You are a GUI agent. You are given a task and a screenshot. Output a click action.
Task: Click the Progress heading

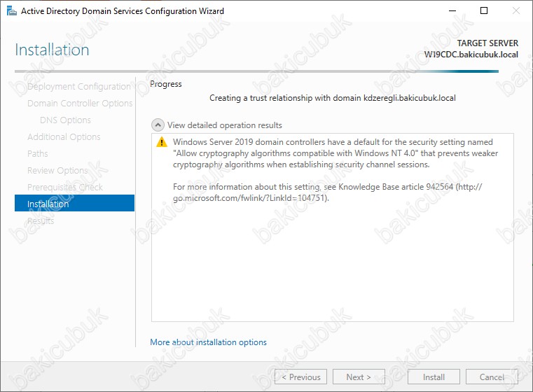click(166, 84)
